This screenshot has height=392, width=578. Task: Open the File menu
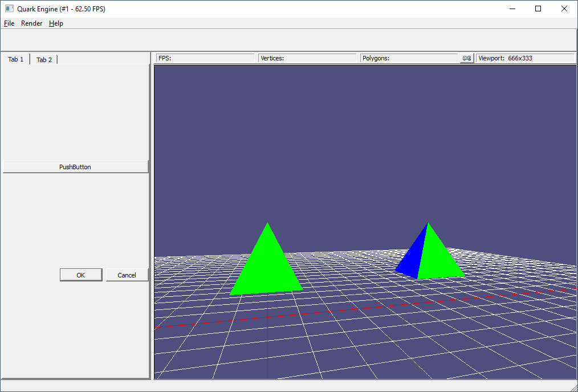9,23
